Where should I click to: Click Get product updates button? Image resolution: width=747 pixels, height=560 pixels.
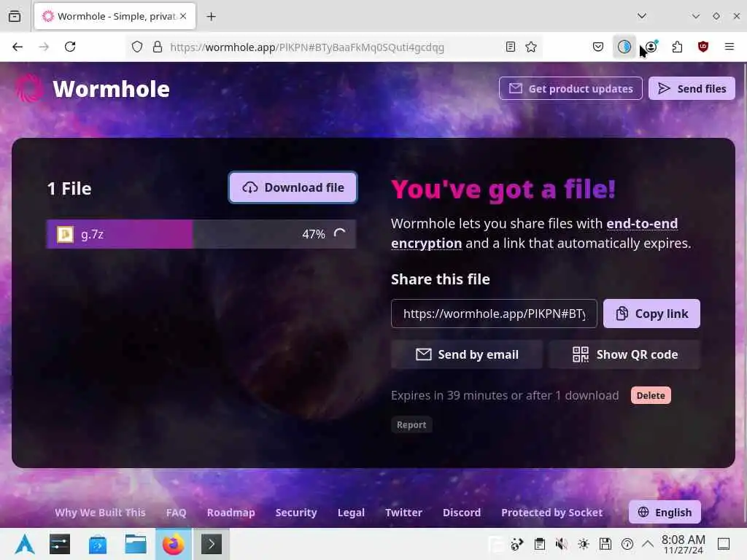570,88
